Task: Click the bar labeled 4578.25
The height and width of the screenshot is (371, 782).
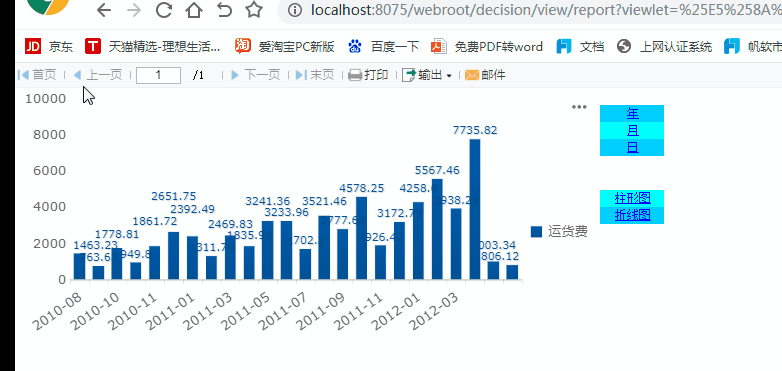Action: (362, 238)
